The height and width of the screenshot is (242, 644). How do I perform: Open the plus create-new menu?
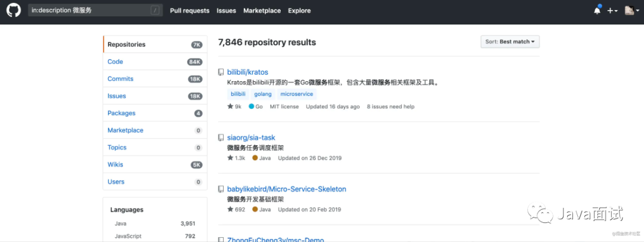(x=612, y=11)
